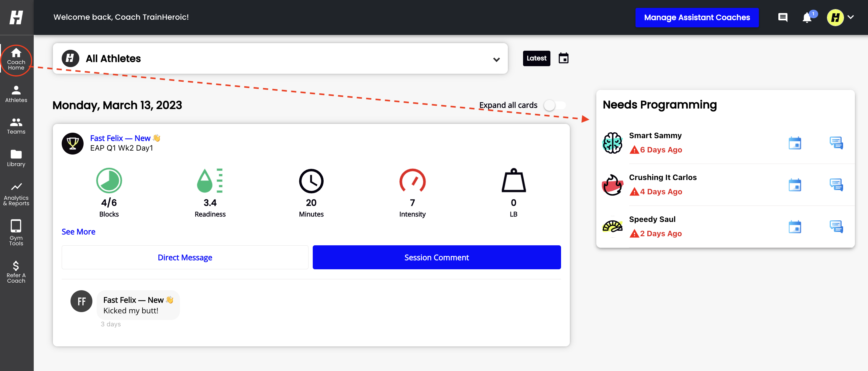Open Coach Home in sidebar
The width and height of the screenshot is (868, 371).
(16, 60)
